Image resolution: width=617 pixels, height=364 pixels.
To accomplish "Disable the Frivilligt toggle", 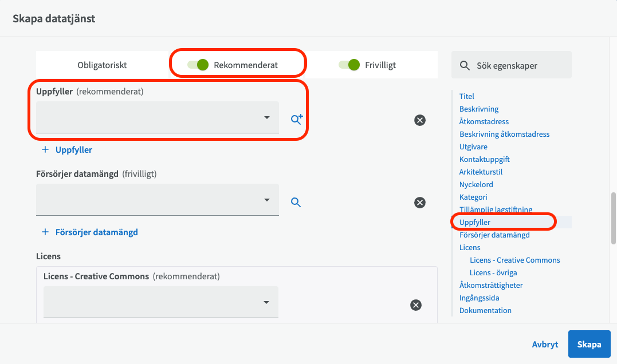I will [349, 65].
